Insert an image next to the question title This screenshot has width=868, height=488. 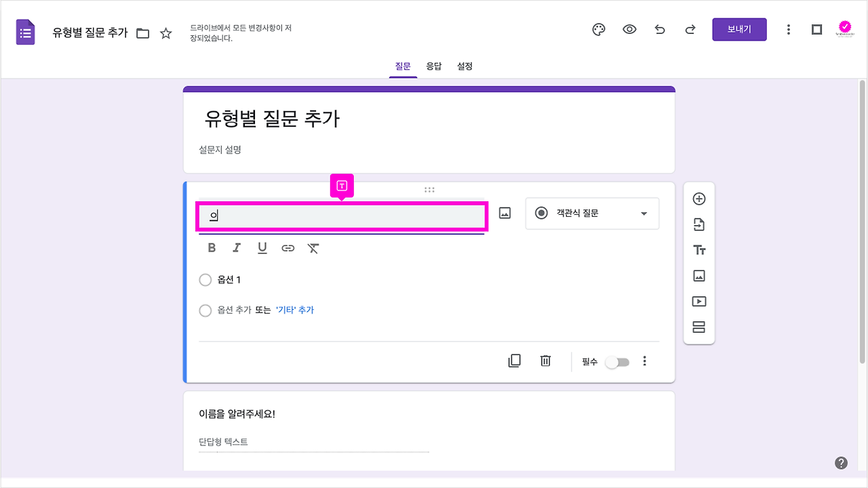504,213
